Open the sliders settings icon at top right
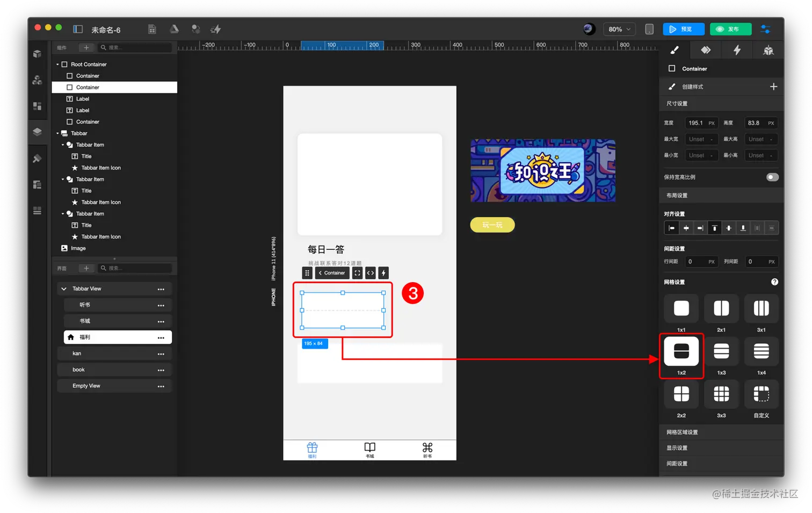 765,29
